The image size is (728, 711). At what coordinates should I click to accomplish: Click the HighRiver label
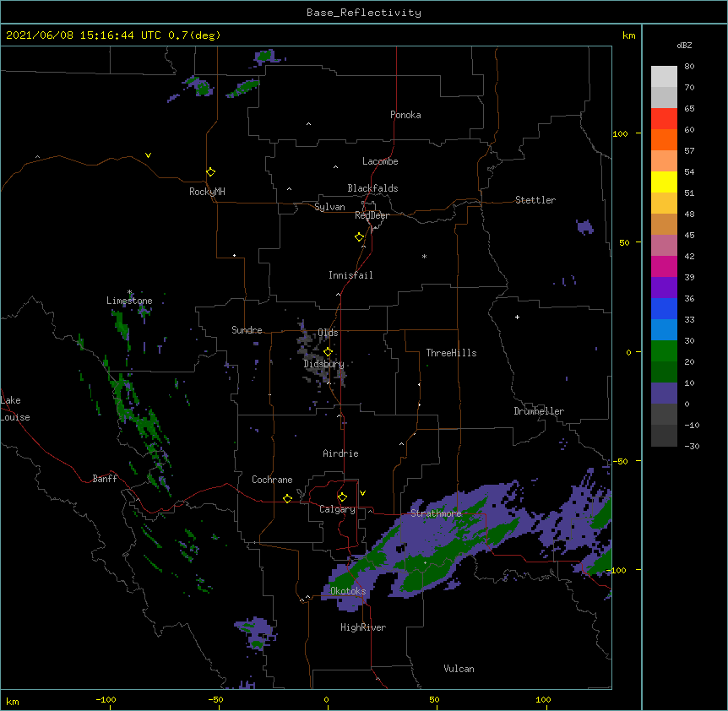click(363, 627)
